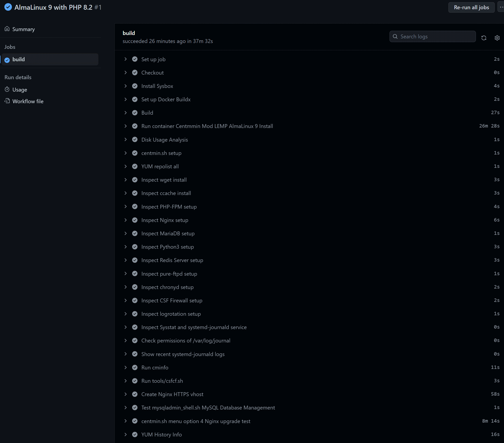Image resolution: width=504 pixels, height=443 pixels.
Task: Click the success icon for Inspect Nginx setup
Action: [135, 220]
